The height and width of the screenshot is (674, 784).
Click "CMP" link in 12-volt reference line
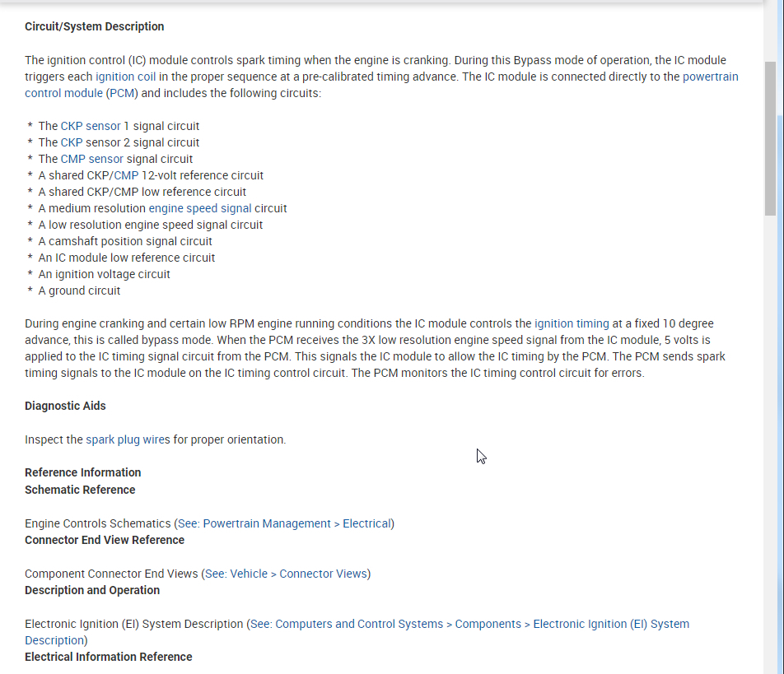[126, 175]
